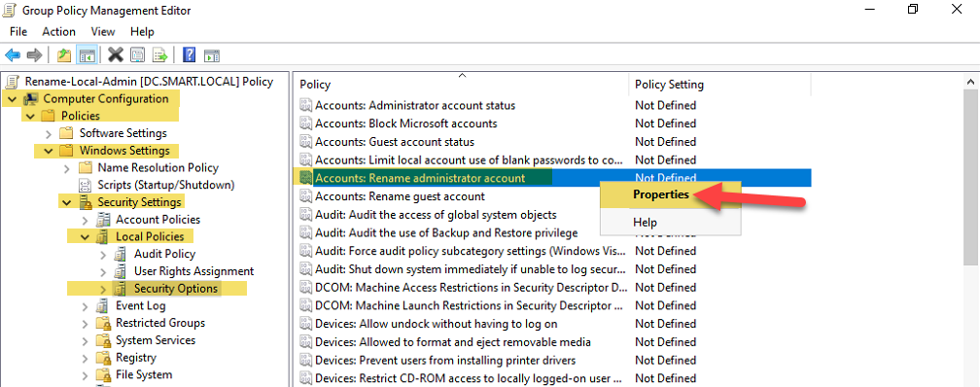
Task: Expand the Software Settings node
Action: (x=49, y=133)
